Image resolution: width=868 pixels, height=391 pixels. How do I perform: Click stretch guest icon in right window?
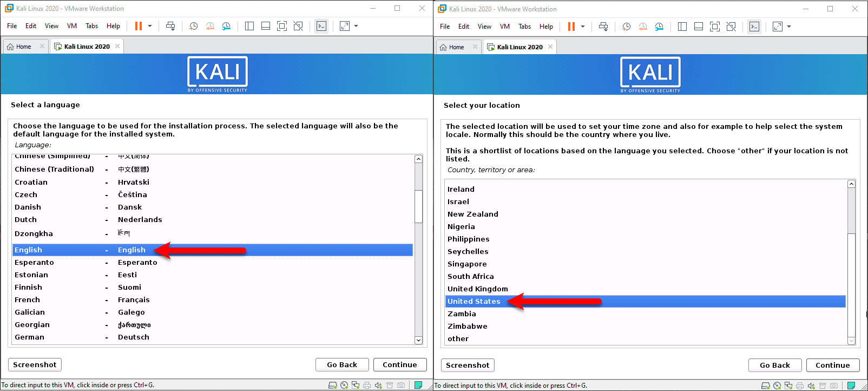[778, 27]
